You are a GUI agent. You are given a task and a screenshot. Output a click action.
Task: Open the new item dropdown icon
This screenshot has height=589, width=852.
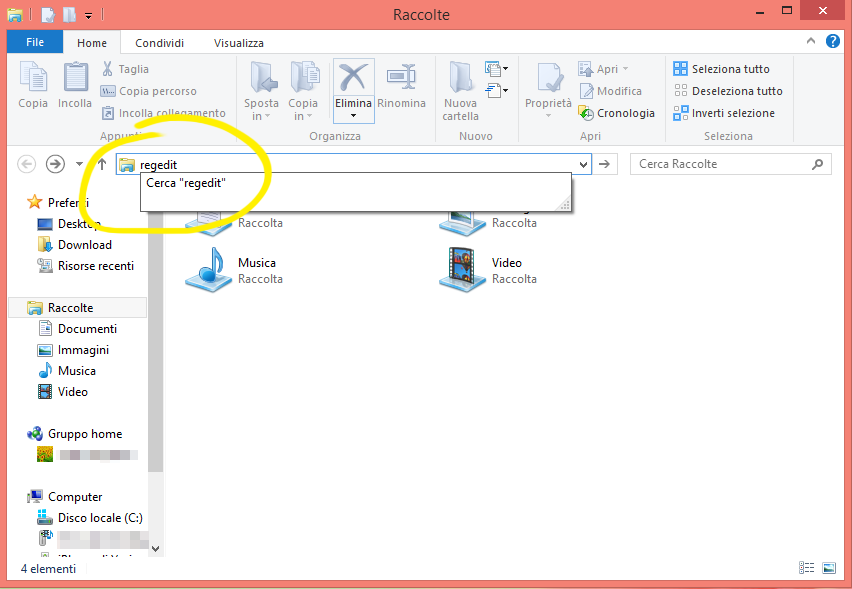click(x=497, y=69)
